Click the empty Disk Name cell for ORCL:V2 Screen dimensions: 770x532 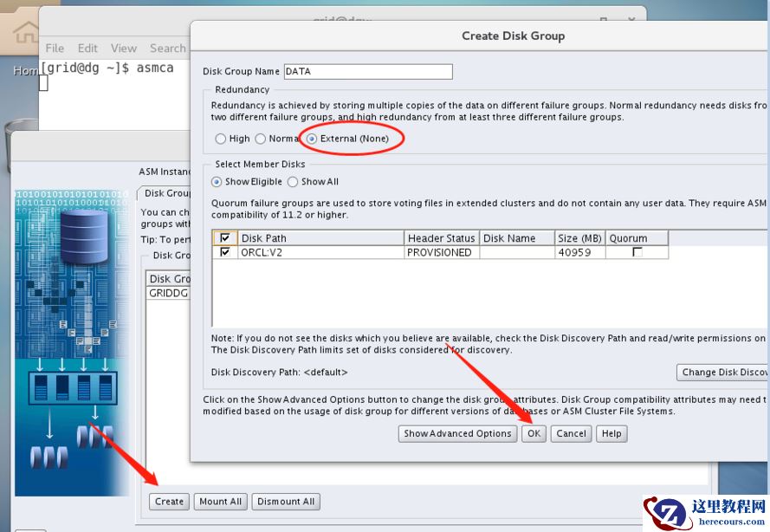coord(517,252)
